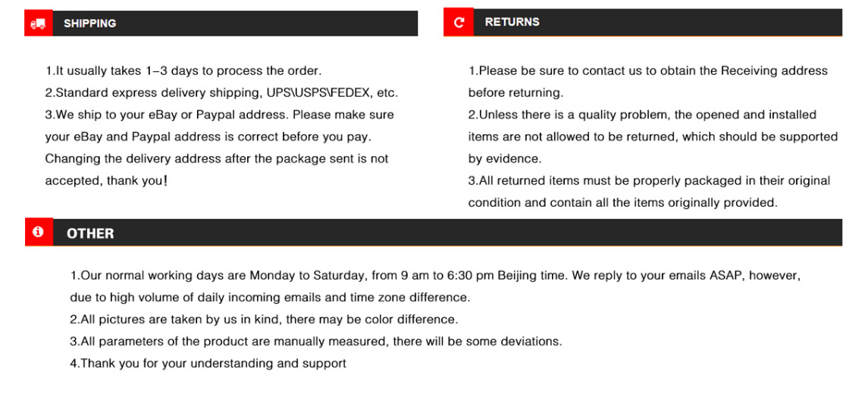Click the manually measured parameters note

click(315, 342)
